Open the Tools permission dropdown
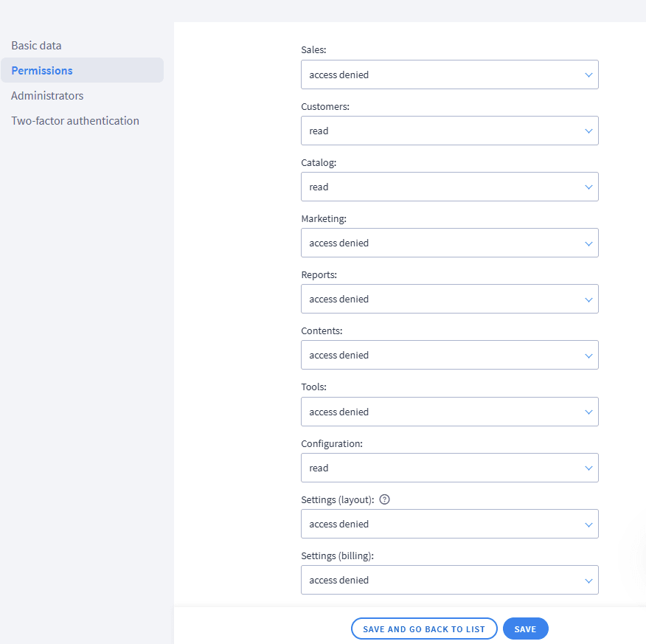 click(449, 412)
